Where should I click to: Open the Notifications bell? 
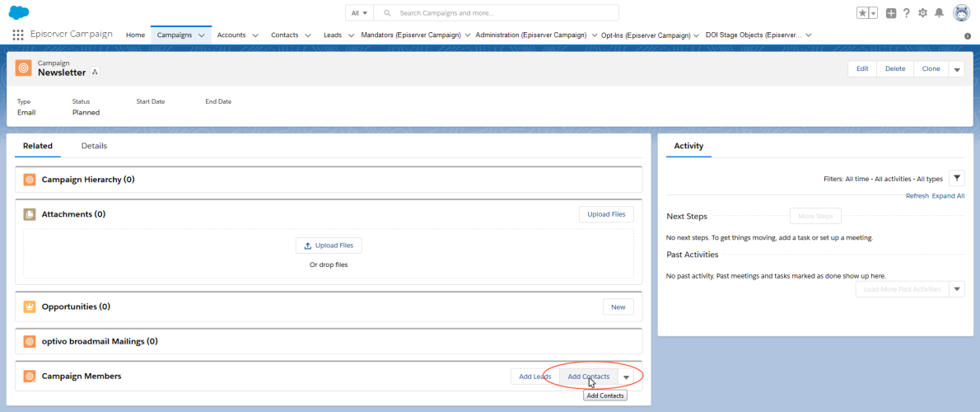click(x=939, y=12)
